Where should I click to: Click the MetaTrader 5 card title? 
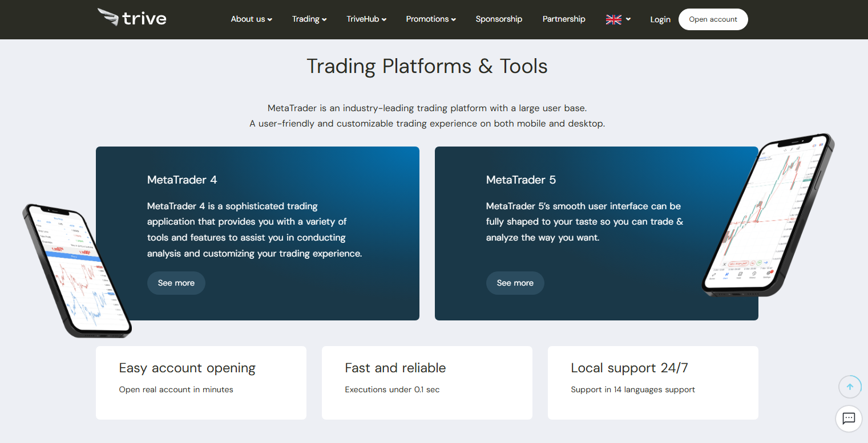click(521, 180)
